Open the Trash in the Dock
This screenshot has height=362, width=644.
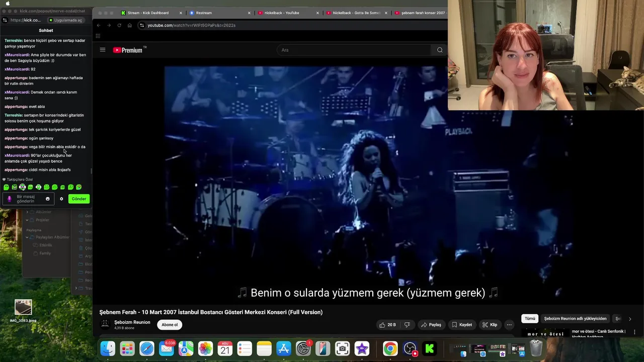coord(536,348)
